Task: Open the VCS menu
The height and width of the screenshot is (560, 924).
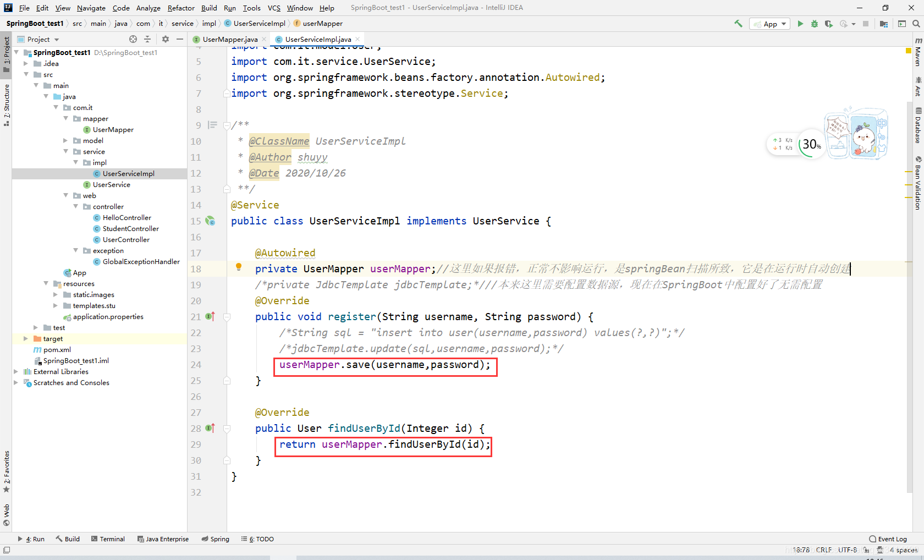Action: 274,8
